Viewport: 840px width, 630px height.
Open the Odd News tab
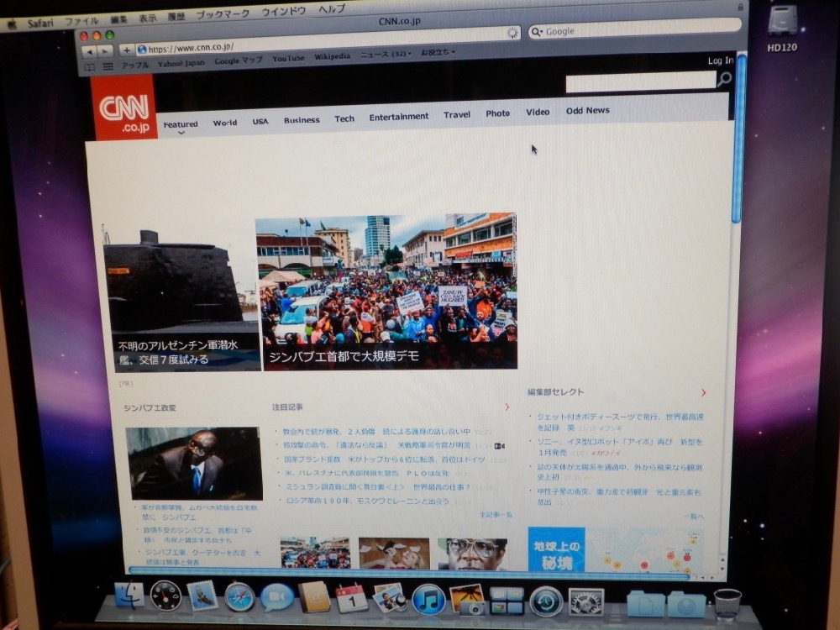tap(588, 110)
